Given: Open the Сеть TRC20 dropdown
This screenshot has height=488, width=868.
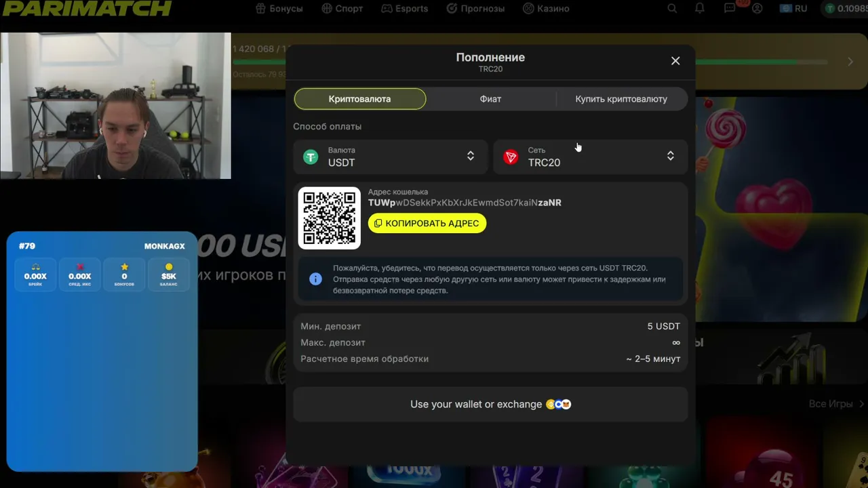Looking at the screenshot, I should [590, 157].
